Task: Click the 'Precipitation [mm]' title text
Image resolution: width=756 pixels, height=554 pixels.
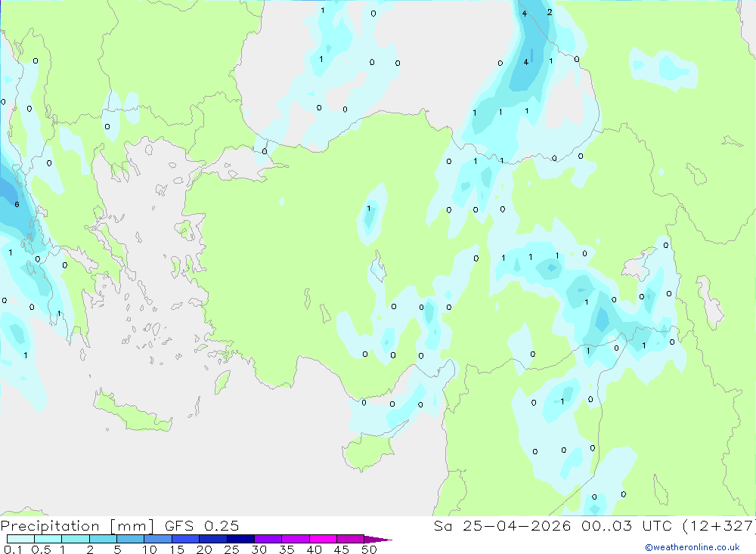Action: [x=77, y=526]
